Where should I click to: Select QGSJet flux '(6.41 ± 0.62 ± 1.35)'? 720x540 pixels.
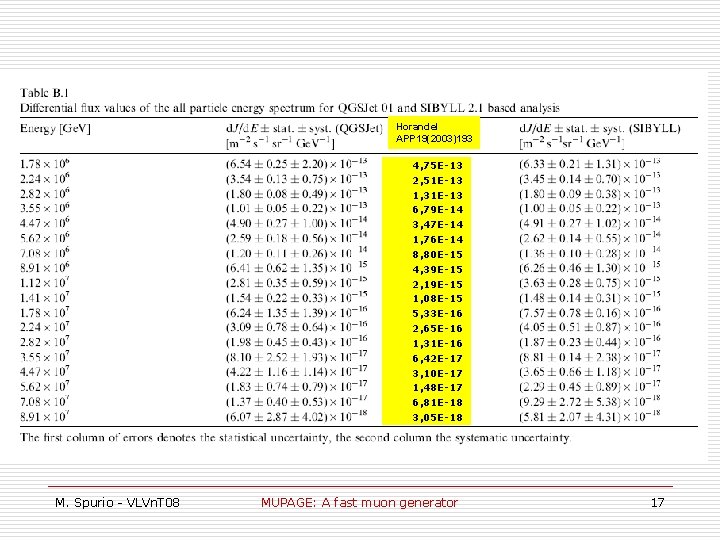point(276,268)
